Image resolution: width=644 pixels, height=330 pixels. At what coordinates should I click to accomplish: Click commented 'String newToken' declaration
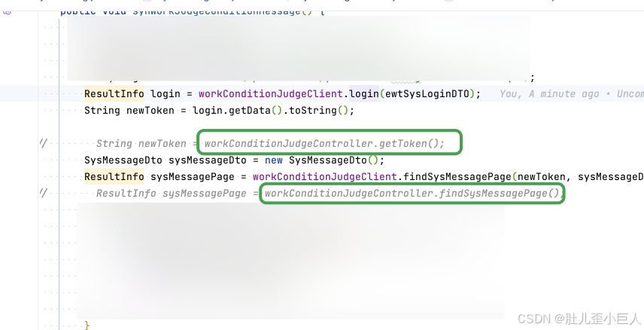141,144
